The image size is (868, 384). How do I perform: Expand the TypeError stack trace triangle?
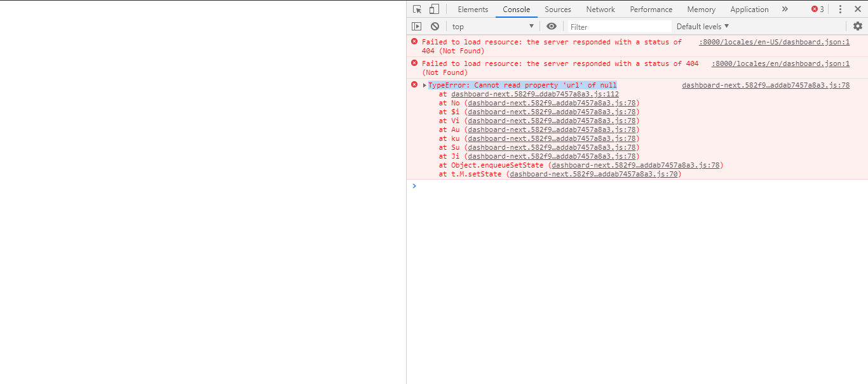tap(424, 85)
